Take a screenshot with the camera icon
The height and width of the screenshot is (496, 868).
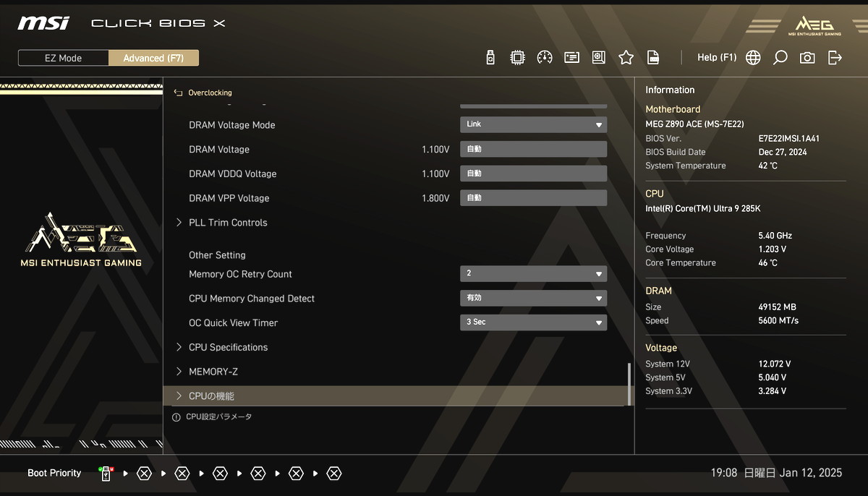pos(807,58)
